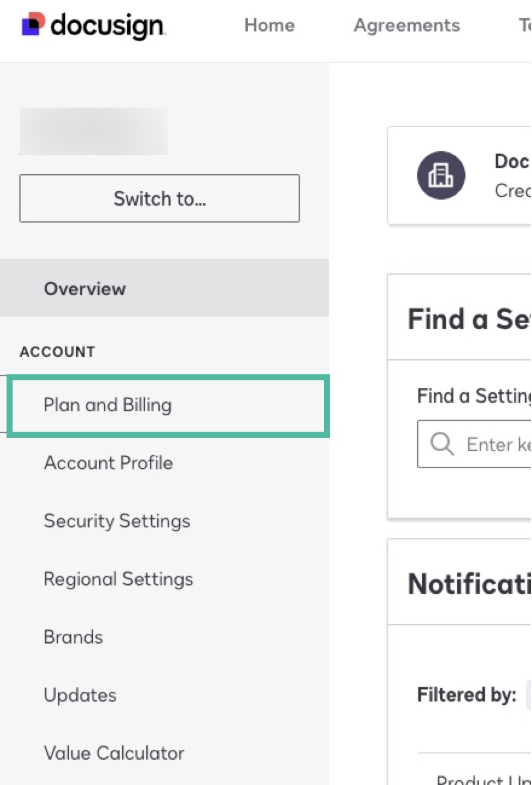Open Security Settings
The image size is (532, 785).
117,521
